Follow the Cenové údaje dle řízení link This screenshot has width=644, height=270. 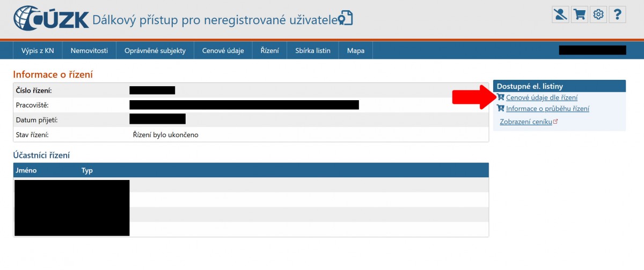541,97
